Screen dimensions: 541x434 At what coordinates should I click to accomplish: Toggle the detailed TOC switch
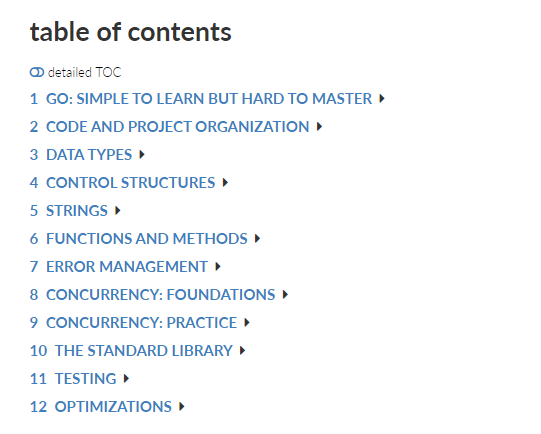pyautogui.click(x=37, y=72)
